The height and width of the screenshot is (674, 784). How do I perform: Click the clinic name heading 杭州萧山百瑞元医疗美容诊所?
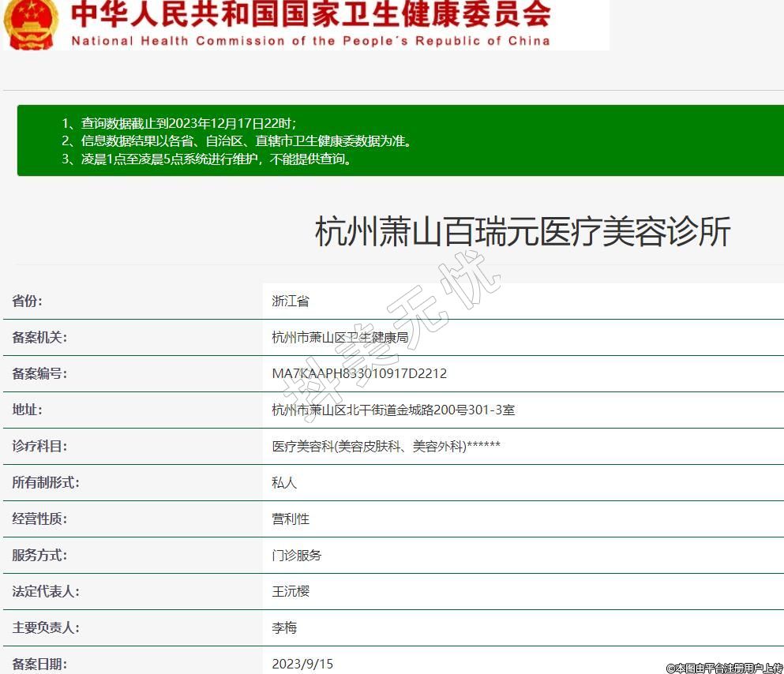click(522, 232)
